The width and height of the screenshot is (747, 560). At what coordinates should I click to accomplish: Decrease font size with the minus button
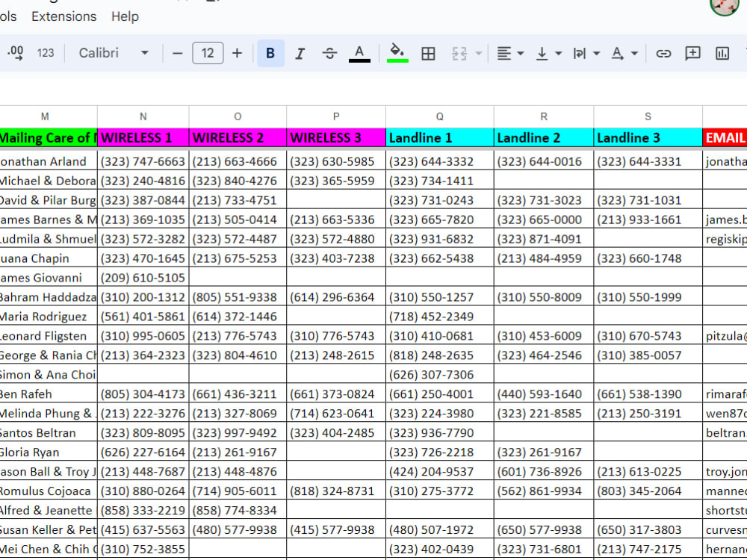(178, 53)
